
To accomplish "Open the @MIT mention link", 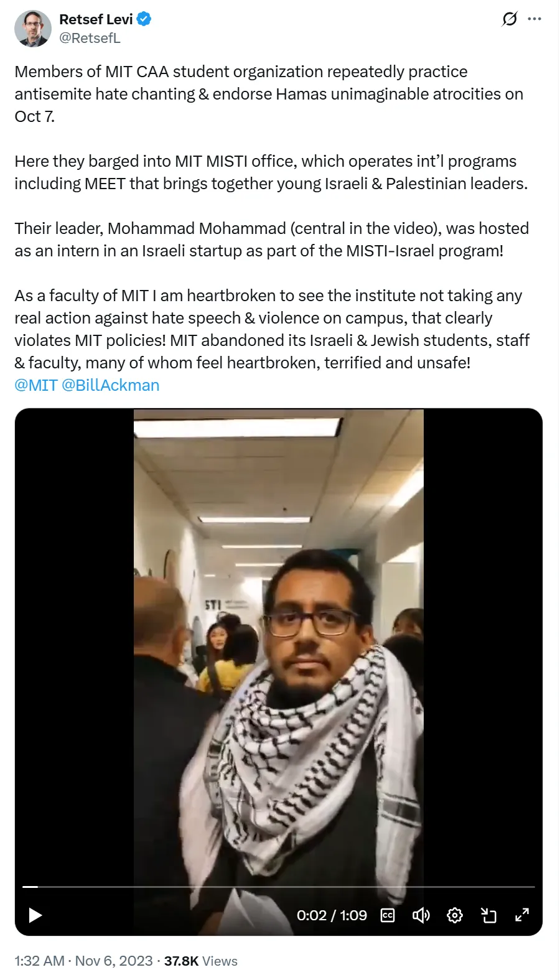I will point(36,385).
